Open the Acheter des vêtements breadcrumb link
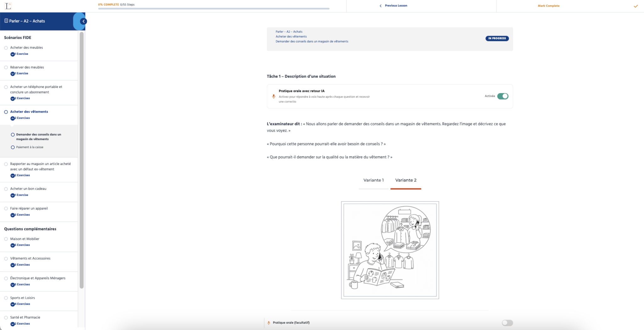 click(x=291, y=37)
